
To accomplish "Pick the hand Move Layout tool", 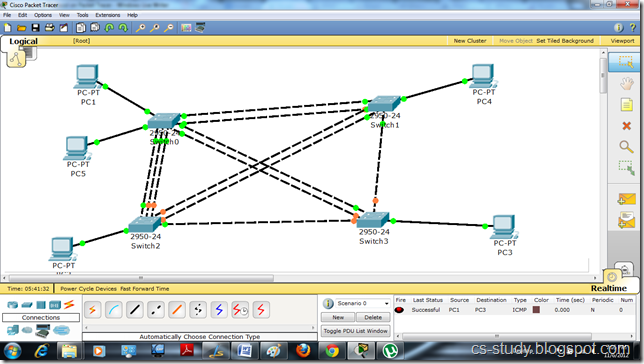I will click(626, 84).
